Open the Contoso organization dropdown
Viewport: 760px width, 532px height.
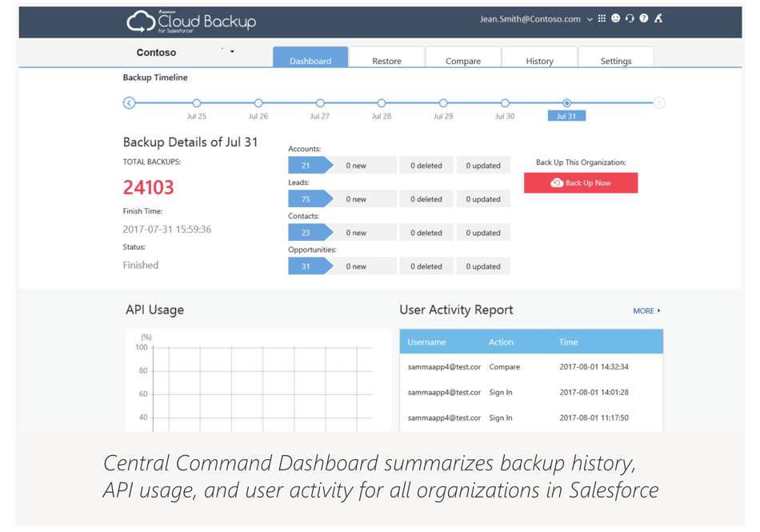pyautogui.click(x=232, y=51)
